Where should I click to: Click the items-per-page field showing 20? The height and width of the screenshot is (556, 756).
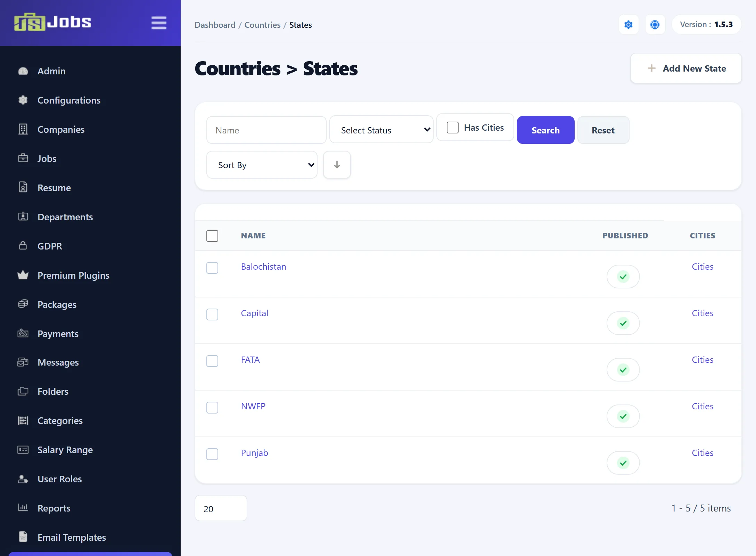tap(221, 508)
